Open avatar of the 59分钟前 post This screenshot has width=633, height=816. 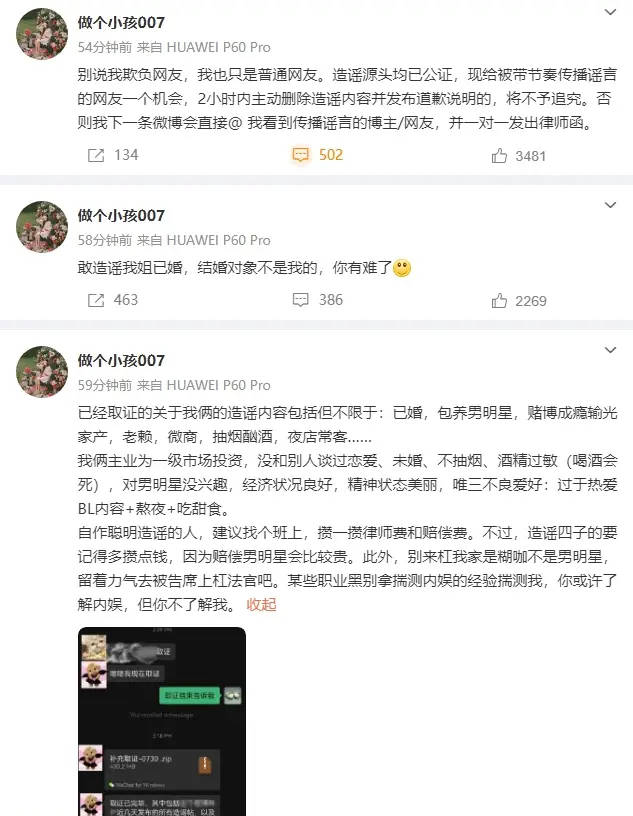[42, 372]
